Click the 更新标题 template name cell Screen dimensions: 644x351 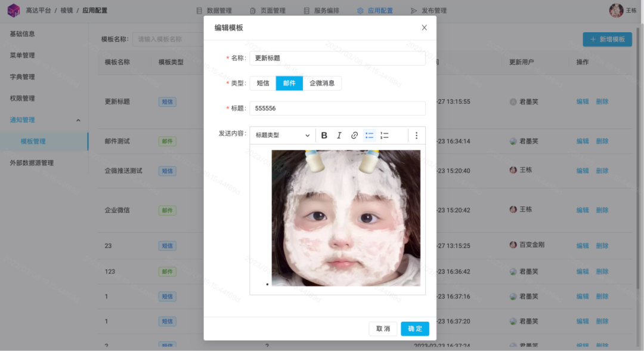(x=117, y=101)
